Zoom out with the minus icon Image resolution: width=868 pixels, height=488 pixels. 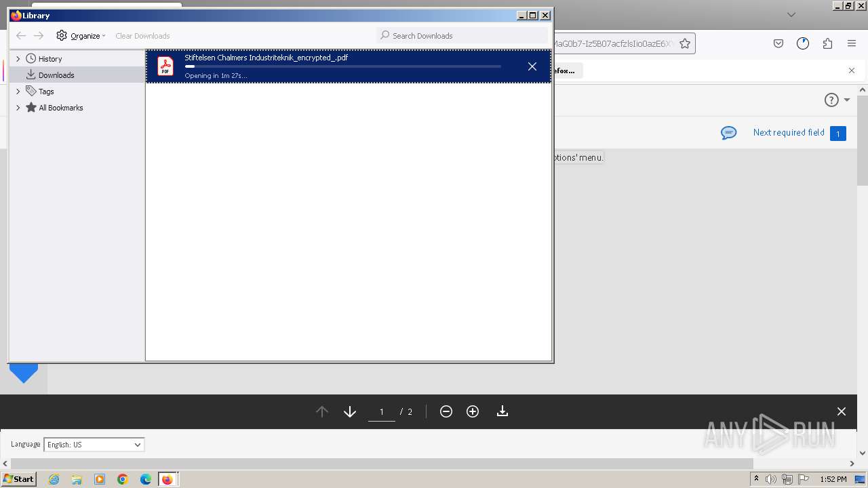(x=446, y=411)
